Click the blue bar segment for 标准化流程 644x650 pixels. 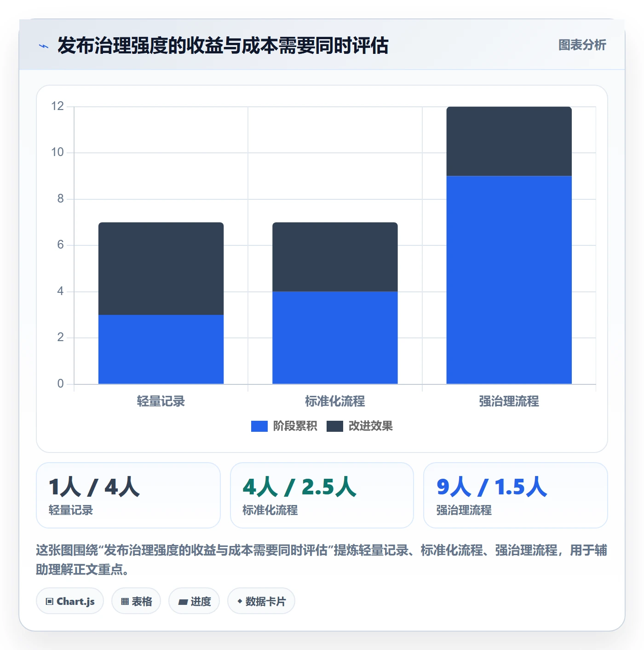click(x=335, y=338)
